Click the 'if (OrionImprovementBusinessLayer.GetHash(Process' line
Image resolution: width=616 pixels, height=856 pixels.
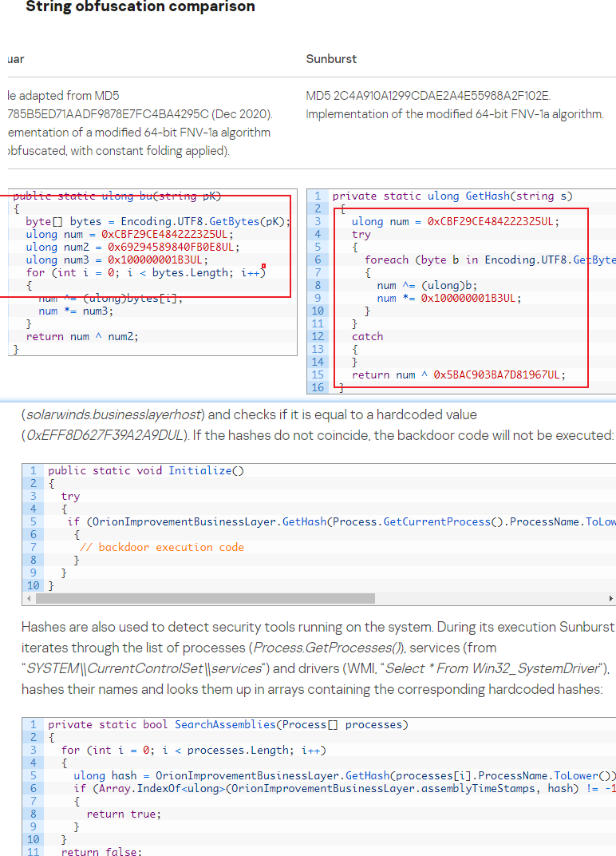click(x=341, y=522)
